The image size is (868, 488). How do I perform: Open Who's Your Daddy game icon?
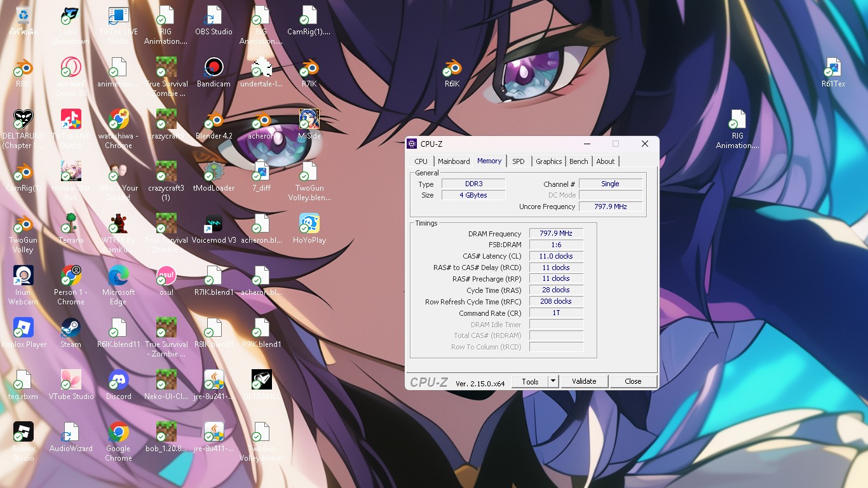point(118,181)
